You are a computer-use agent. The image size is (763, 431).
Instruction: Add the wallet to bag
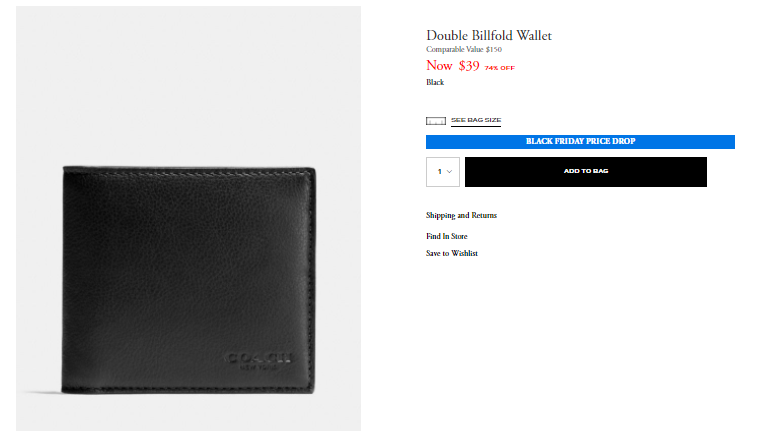pos(586,172)
